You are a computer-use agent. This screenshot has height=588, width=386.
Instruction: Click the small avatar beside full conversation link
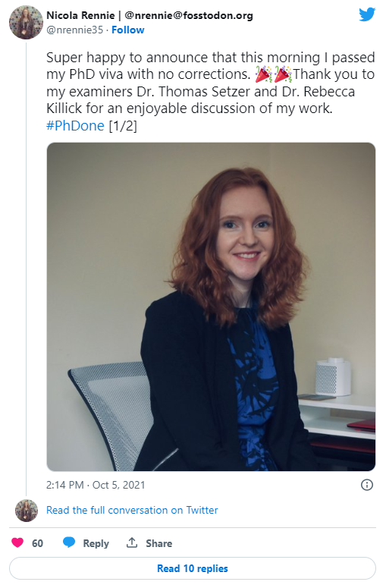coord(27,511)
